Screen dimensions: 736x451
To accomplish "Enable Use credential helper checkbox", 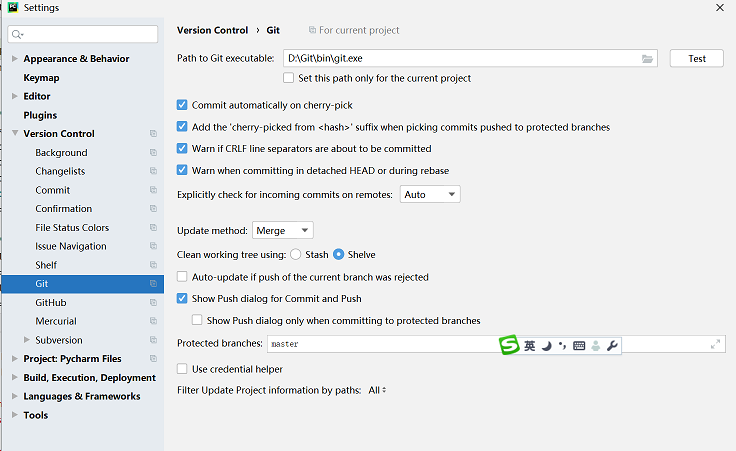I will click(x=182, y=369).
